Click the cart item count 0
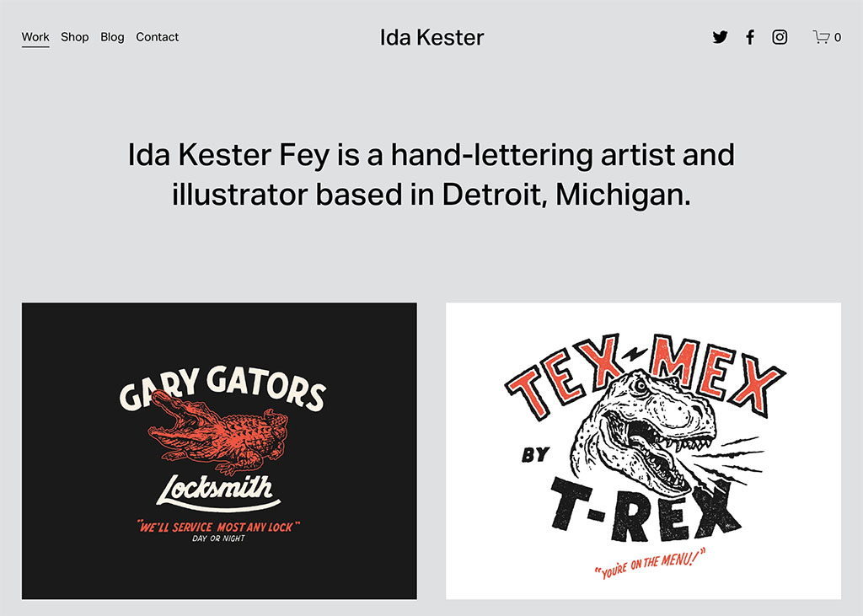 click(837, 37)
